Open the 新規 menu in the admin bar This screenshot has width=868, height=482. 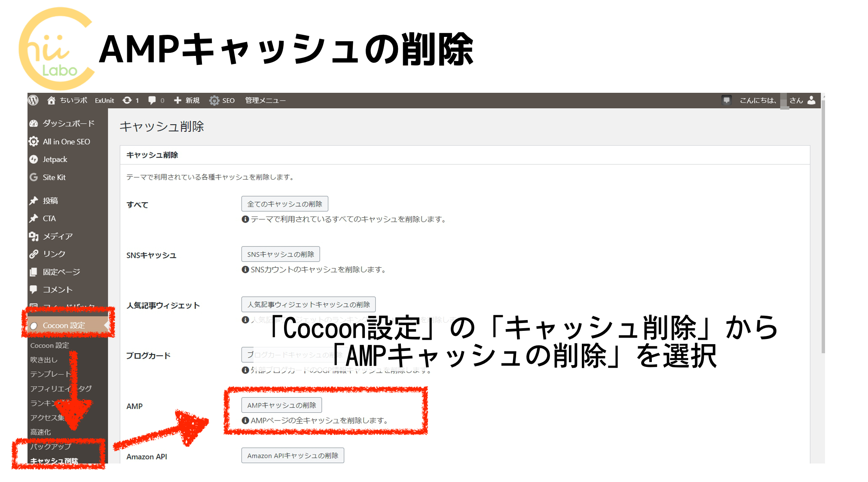187,100
